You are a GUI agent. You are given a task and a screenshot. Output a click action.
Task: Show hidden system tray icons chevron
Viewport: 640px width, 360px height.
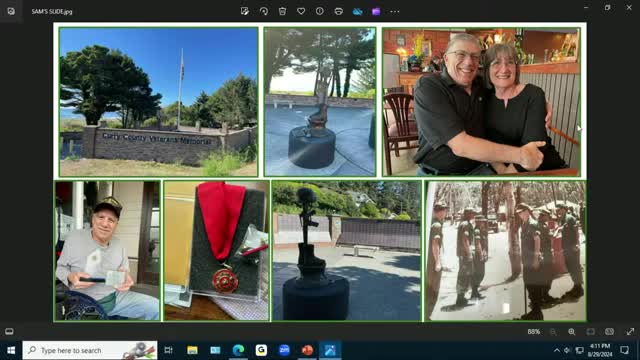(557, 350)
